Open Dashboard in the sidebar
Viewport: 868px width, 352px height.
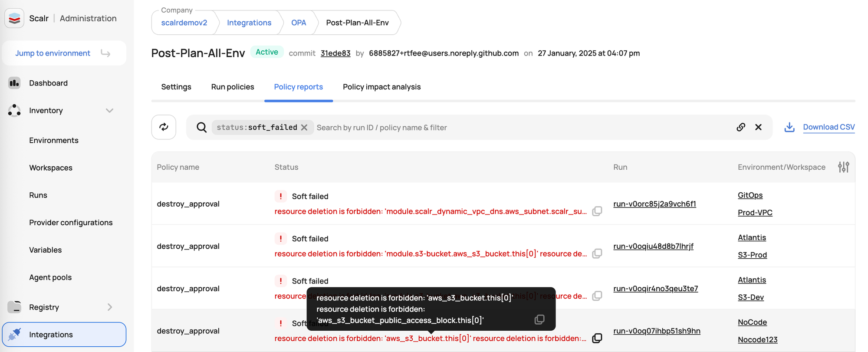48,83
